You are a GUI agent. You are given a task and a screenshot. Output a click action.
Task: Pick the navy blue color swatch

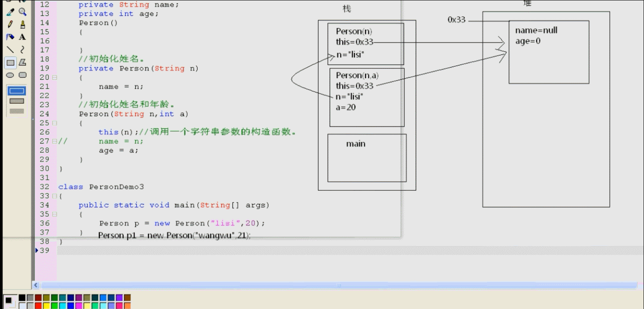71,298
